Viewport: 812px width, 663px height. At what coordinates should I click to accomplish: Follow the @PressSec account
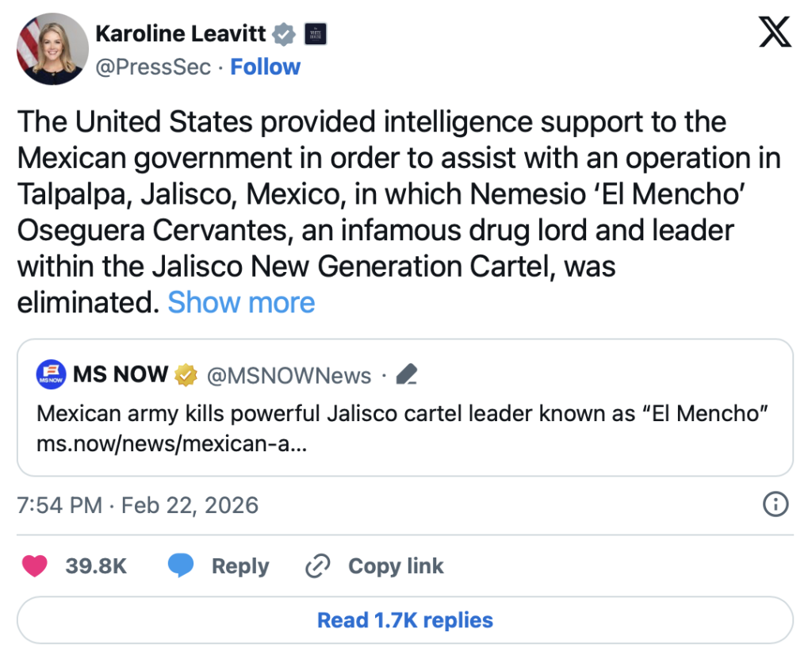pyautogui.click(x=265, y=67)
